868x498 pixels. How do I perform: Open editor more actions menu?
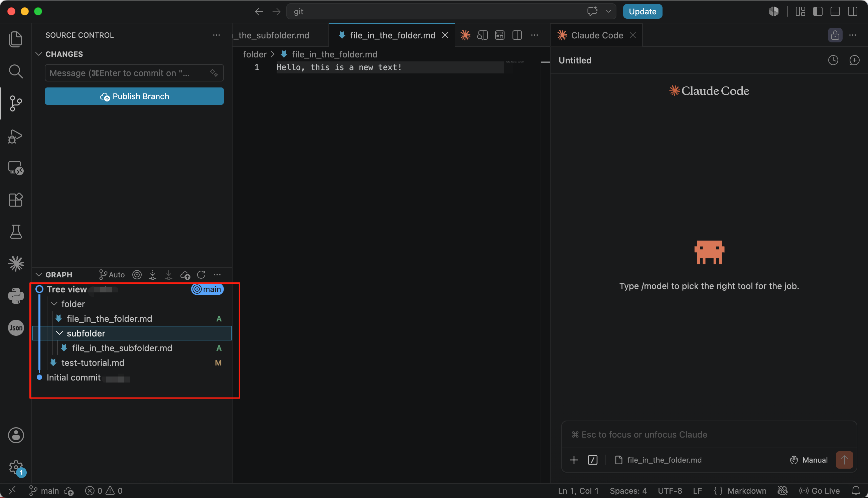click(x=534, y=35)
